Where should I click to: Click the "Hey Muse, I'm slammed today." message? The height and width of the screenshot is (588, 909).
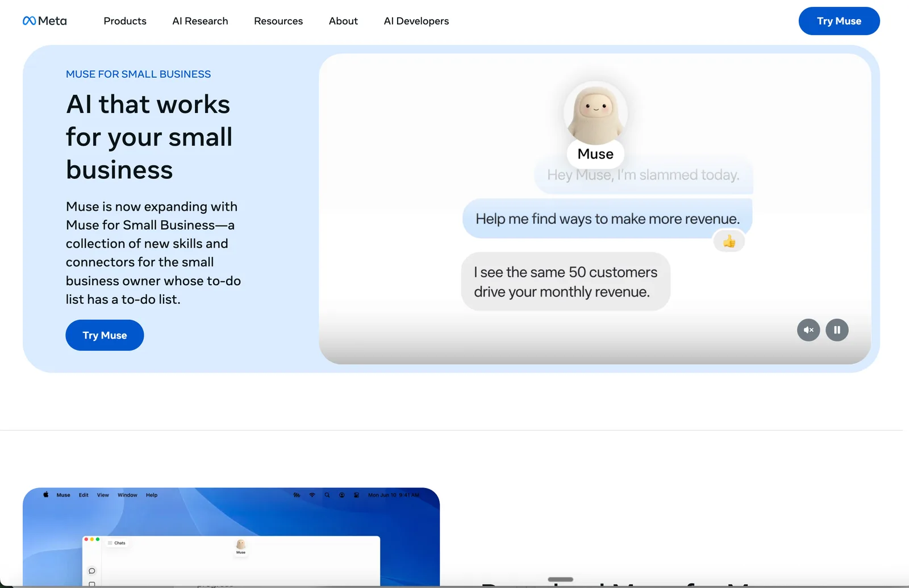[x=643, y=175]
